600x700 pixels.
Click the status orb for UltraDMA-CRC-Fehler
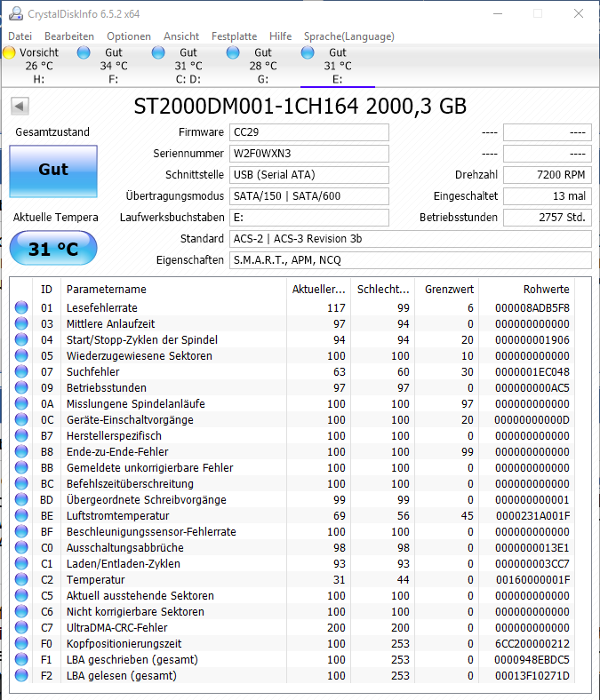pos(21,627)
